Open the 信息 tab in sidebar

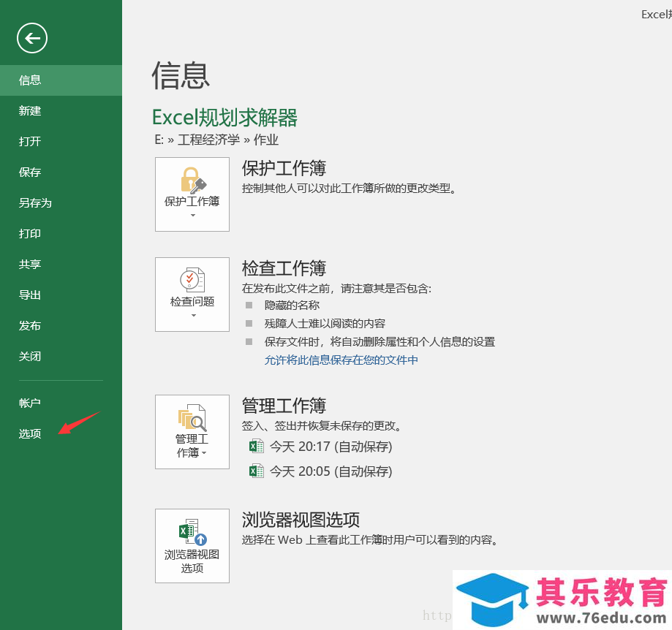click(61, 80)
